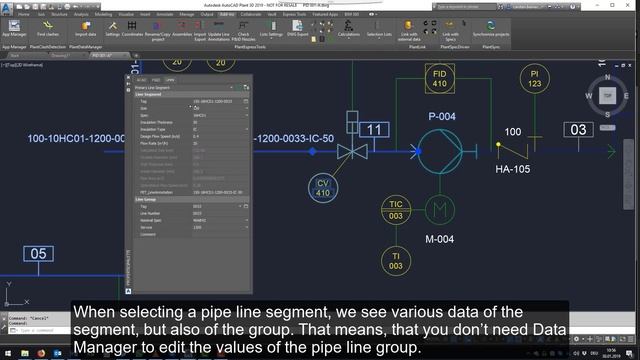The width and height of the screenshot is (640, 360).
Task: Click the Undo arrow in quick access toolbar
Action: pos(75,7)
